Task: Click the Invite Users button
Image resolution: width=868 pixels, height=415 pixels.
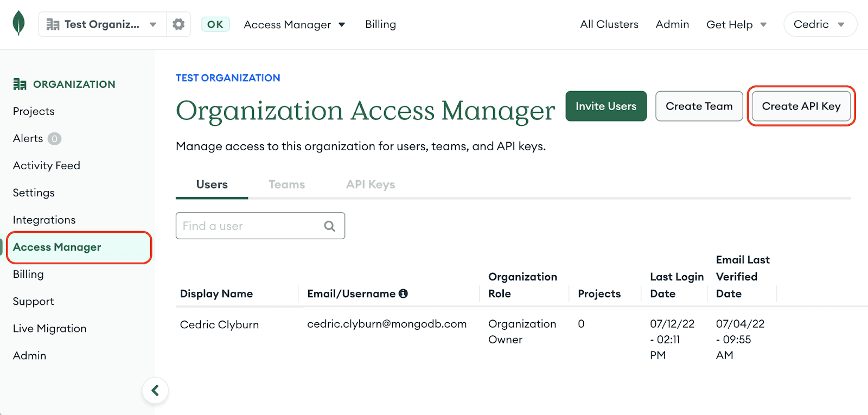Action: click(606, 106)
